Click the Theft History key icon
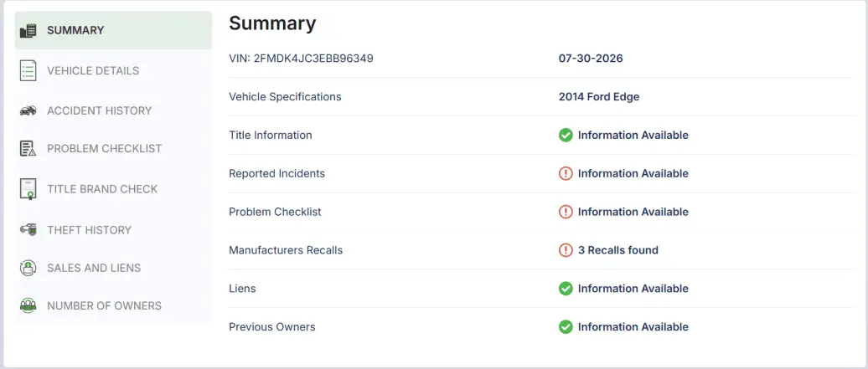The height and width of the screenshot is (369, 868). click(x=28, y=229)
